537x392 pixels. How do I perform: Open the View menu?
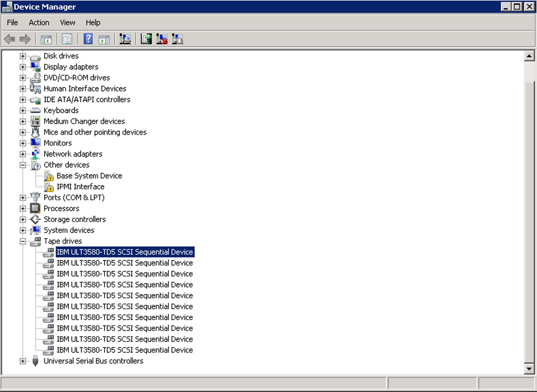pos(68,23)
